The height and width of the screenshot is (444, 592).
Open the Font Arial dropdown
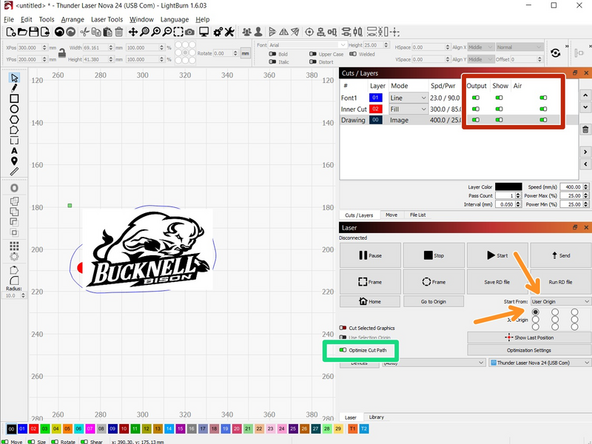307,45
